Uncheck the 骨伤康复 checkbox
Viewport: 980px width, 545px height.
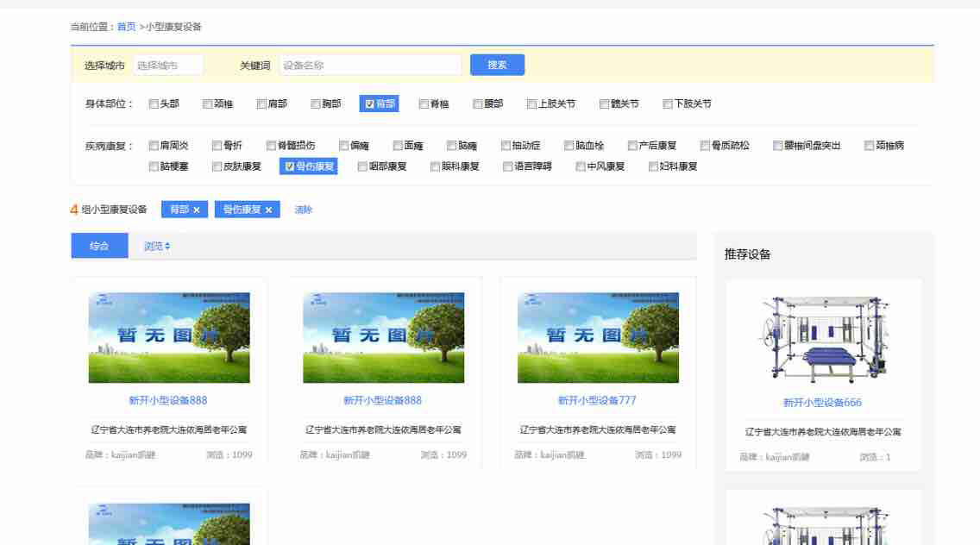[x=289, y=166]
